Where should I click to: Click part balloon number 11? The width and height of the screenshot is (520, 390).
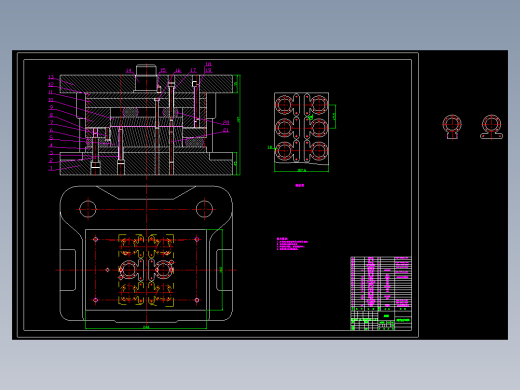click(51, 92)
